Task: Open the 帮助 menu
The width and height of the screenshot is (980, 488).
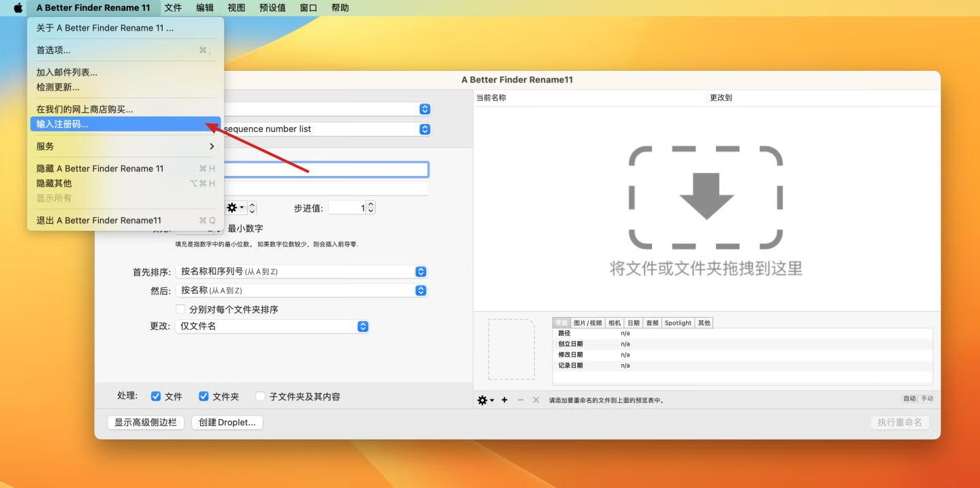Action: pyautogui.click(x=340, y=7)
